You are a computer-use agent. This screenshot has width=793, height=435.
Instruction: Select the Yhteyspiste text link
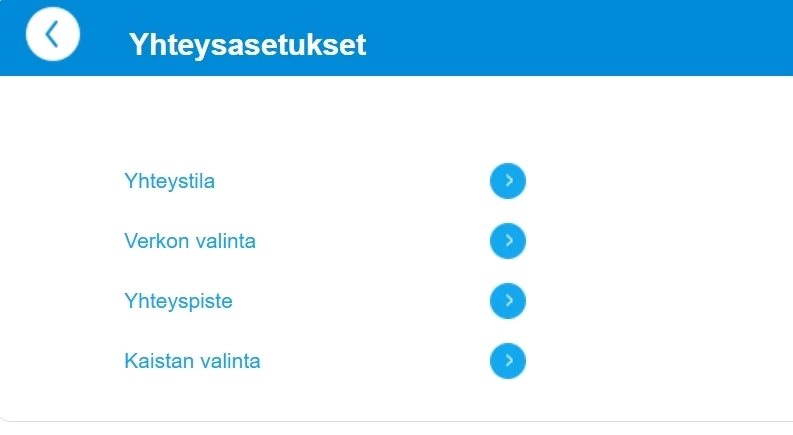[x=178, y=301]
